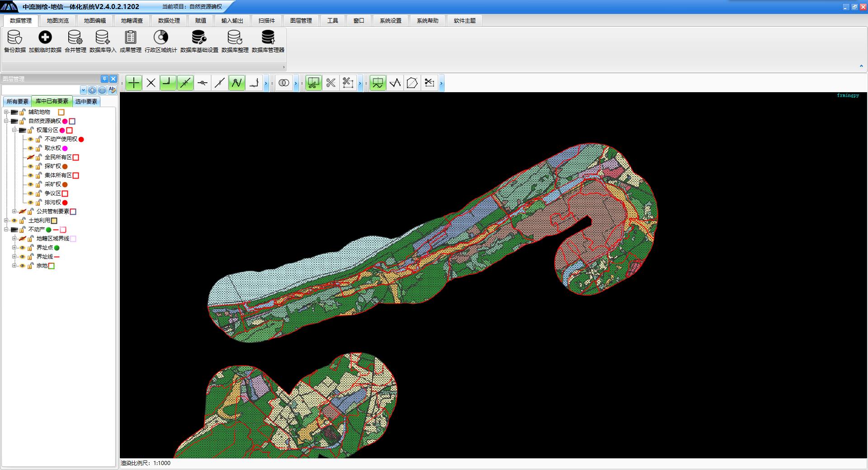Expand the 界址点 tree node
Screen dimensions: 868x470
click(14, 248)
